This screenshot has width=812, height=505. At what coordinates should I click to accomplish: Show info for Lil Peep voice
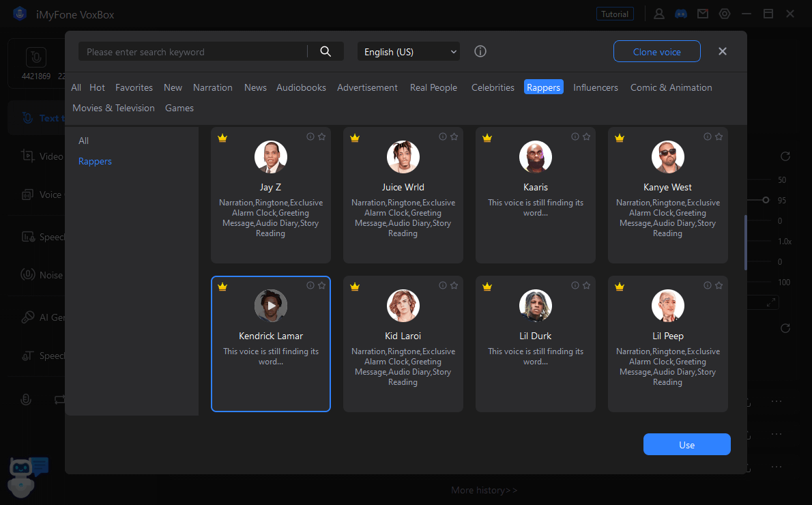[708, 285]
